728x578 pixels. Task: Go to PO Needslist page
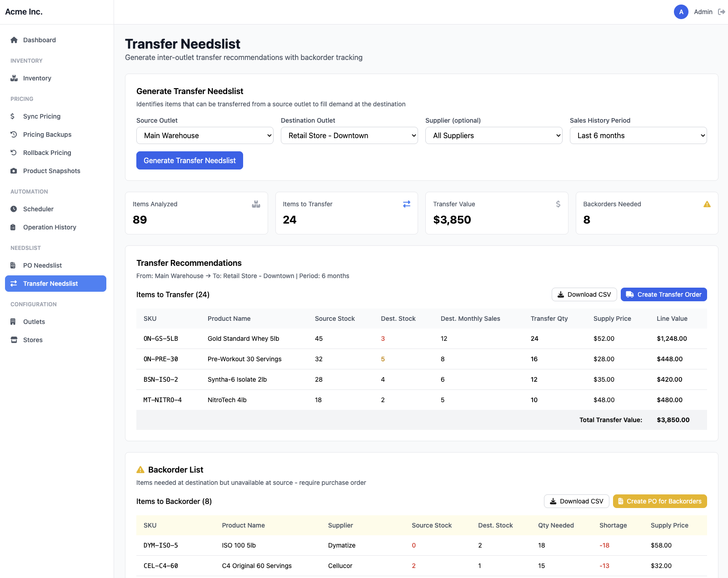42,265
